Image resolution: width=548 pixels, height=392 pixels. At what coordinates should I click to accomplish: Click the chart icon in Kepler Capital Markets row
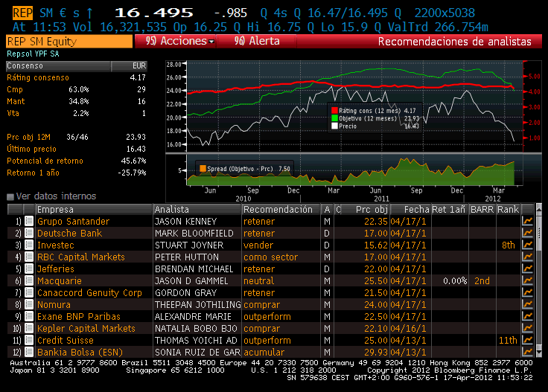527,328
